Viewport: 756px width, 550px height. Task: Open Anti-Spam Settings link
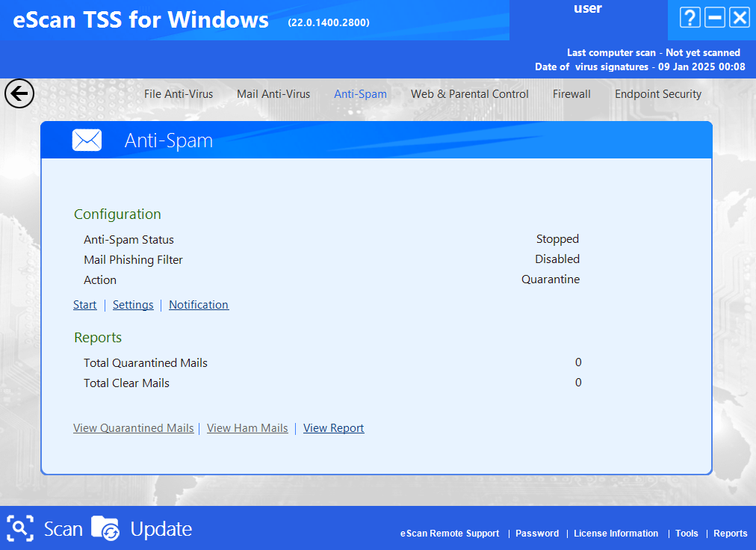tap(133, 305)
